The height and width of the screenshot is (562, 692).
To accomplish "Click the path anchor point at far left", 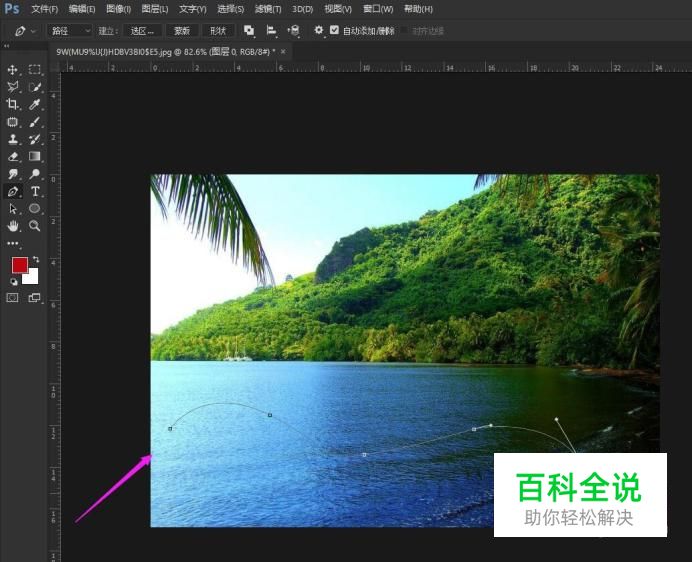I will pos(170,428).
